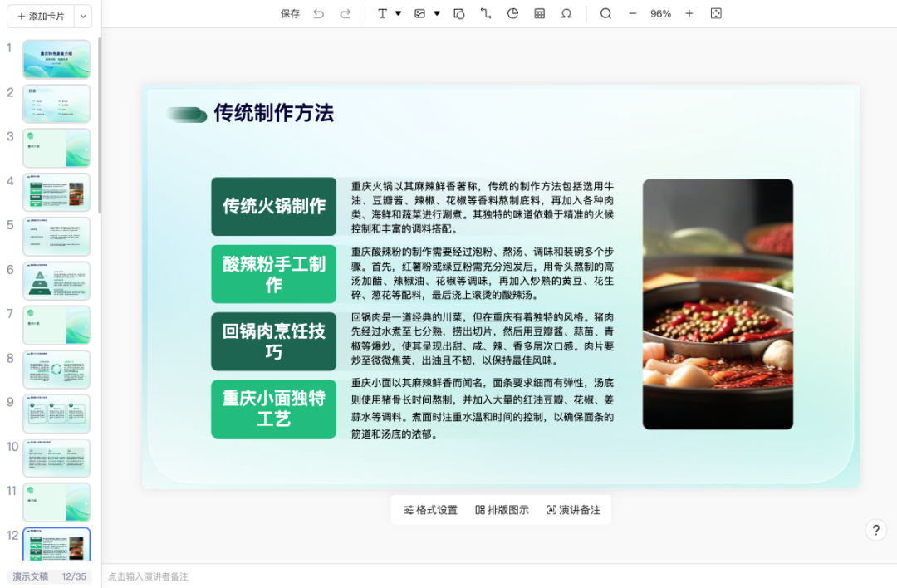Expand the image tool dropdown arrow
This screenshot has width=897, height=588.
(437, 13)
